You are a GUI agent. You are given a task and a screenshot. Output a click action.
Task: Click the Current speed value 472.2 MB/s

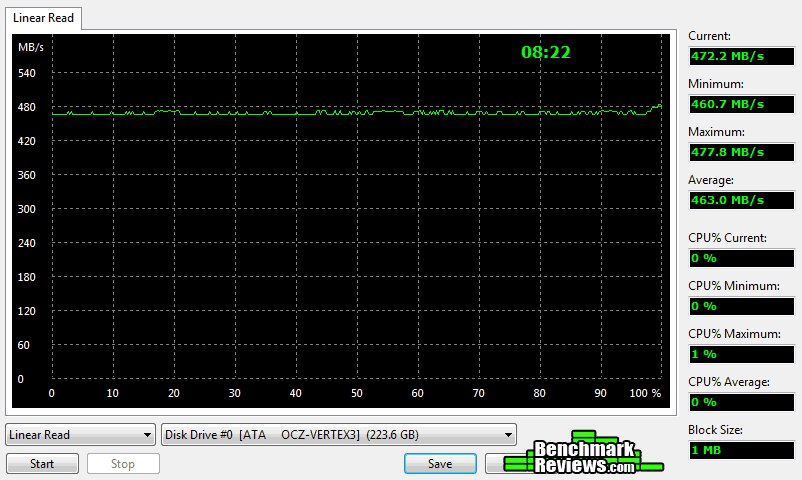pyautogui.click(x=742, y=56)
